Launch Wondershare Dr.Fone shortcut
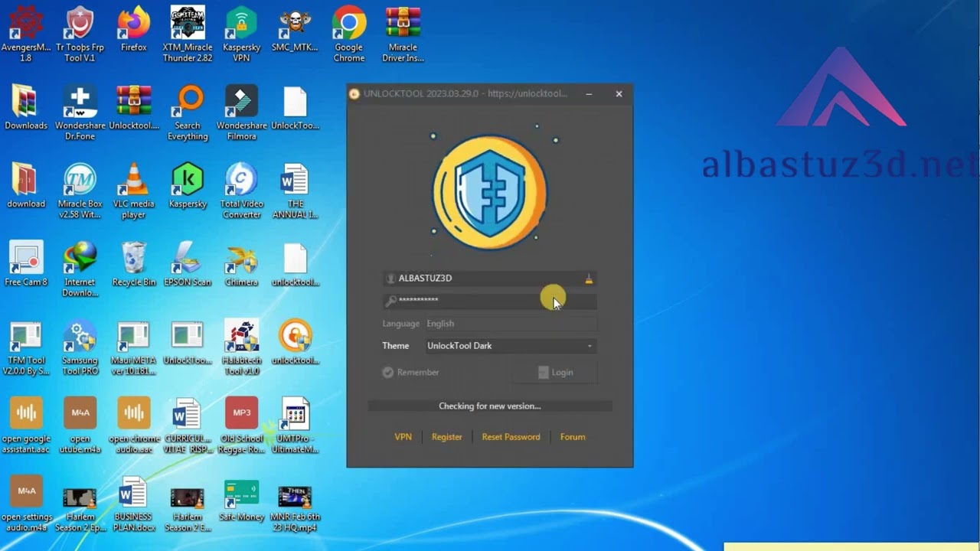The width and height of the screenshot is (980, 551). tap(80, 113)
